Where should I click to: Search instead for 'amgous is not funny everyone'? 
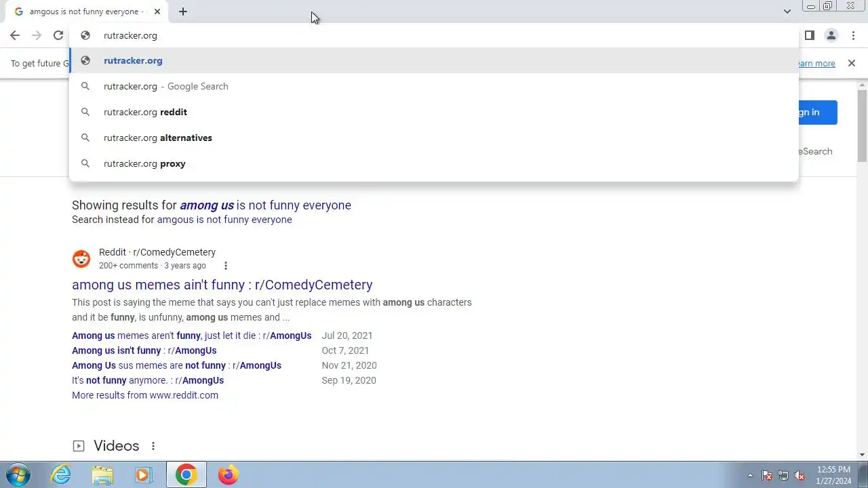point(224,220)
